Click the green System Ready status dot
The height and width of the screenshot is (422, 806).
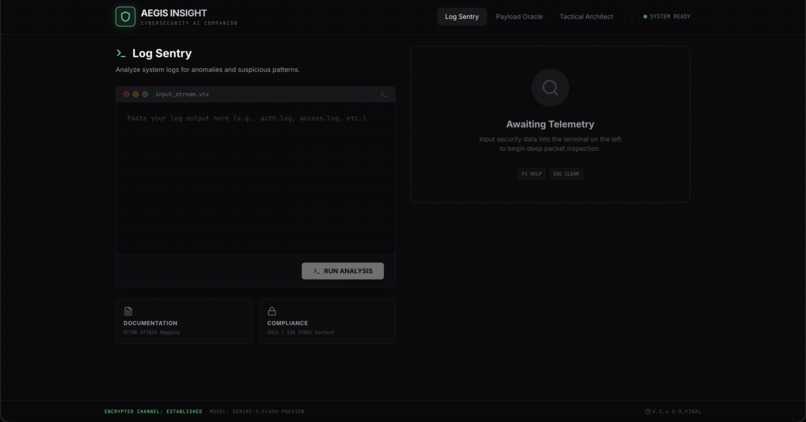point(645,16)
